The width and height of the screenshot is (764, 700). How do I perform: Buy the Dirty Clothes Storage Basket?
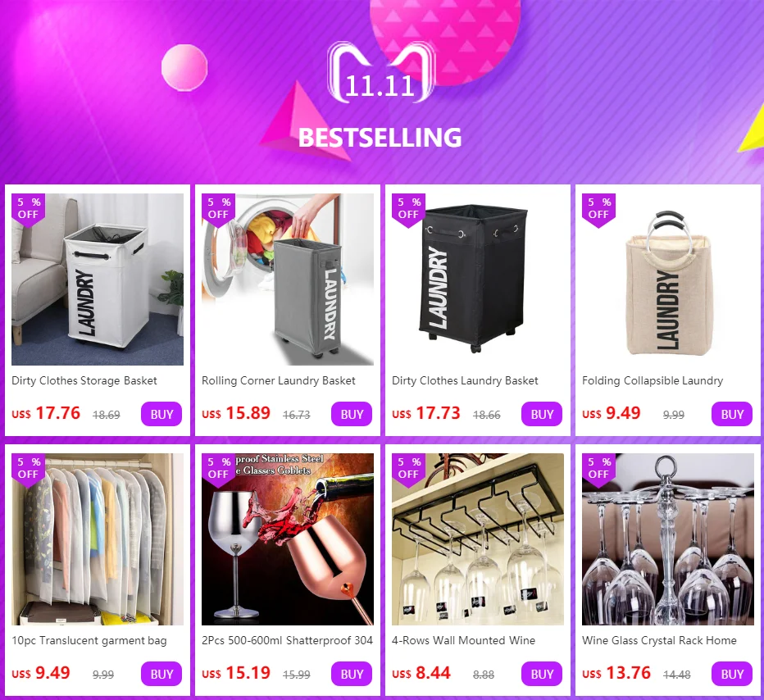pos(161,414)
